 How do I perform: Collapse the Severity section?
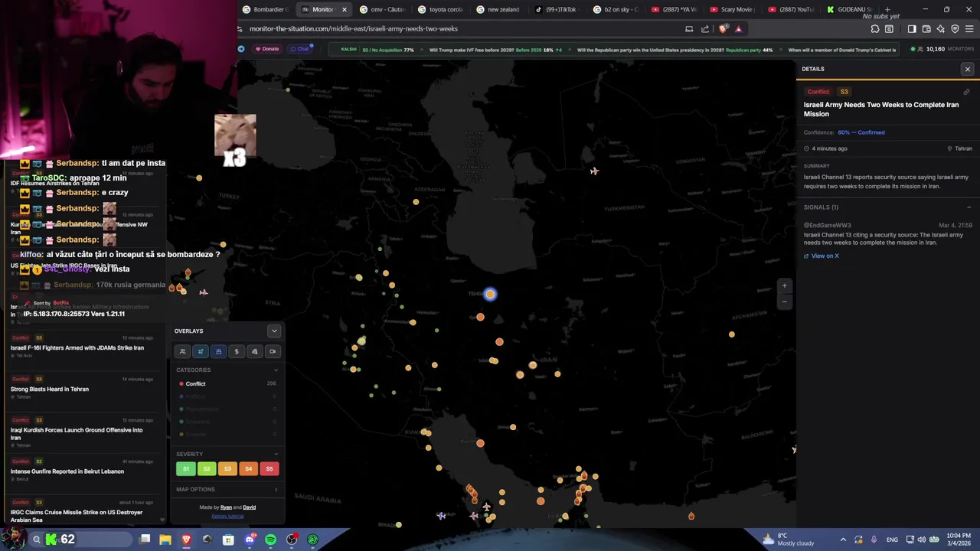(x=276, y=454)
